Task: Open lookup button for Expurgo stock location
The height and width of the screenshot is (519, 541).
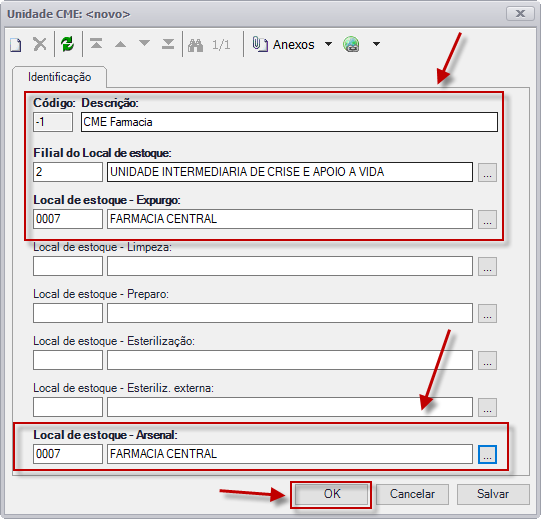Action: pyautogui.click(x=487, y=219)
